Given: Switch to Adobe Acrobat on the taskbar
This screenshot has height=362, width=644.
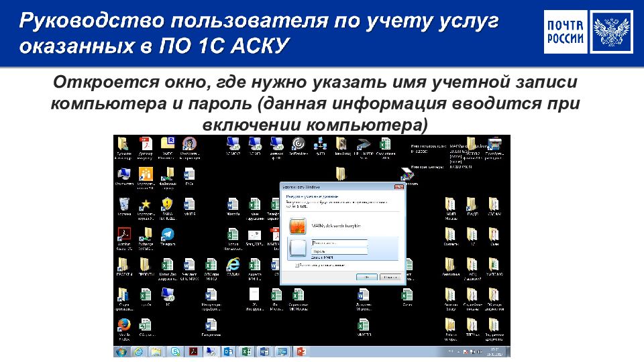Looking at the screenshot, I should coord(193,352).
